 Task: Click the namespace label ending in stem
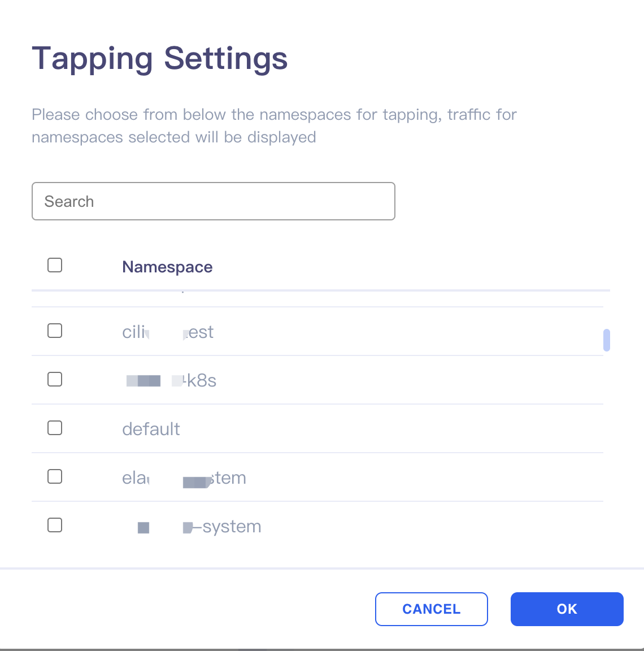point(184,478)
